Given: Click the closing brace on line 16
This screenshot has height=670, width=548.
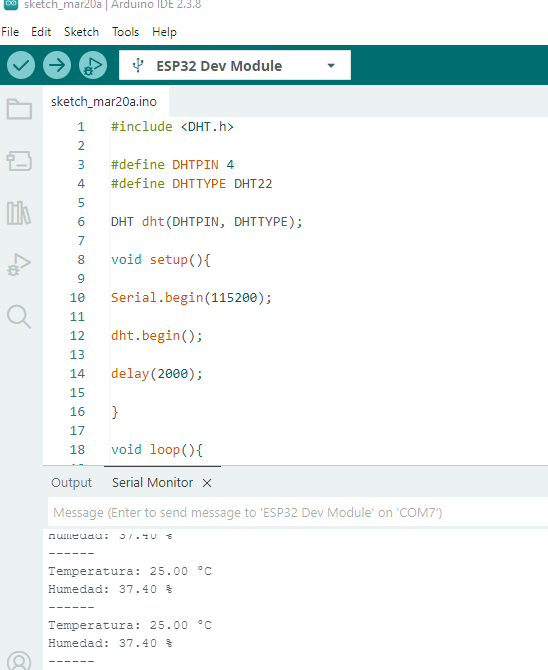Looking at the screenshot, I should (115, 412).
